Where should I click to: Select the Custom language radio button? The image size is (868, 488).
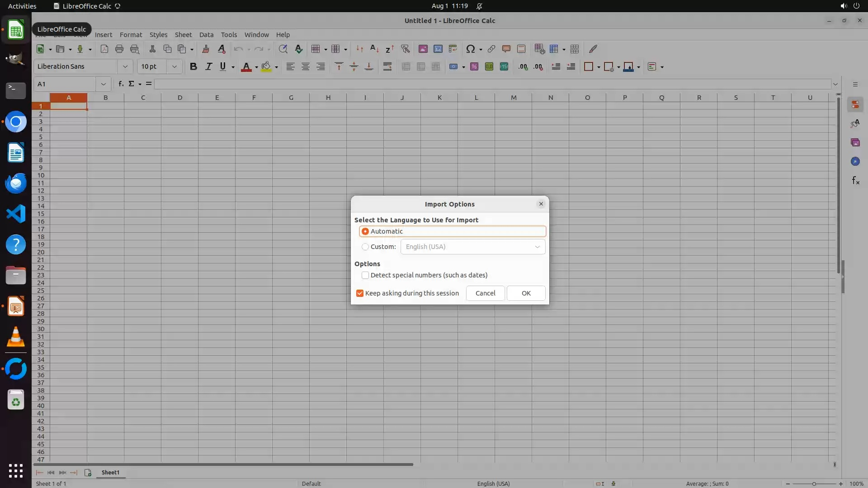365,247
